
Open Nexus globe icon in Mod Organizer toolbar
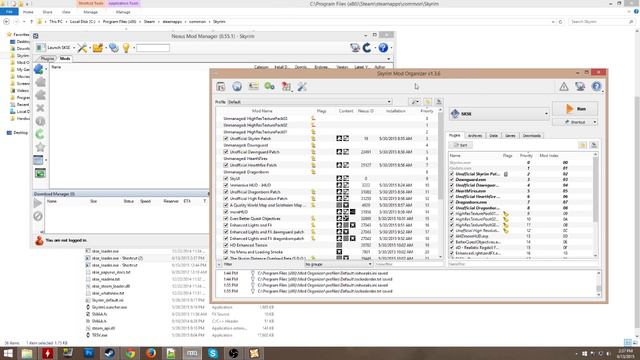(x=237, y=86)
